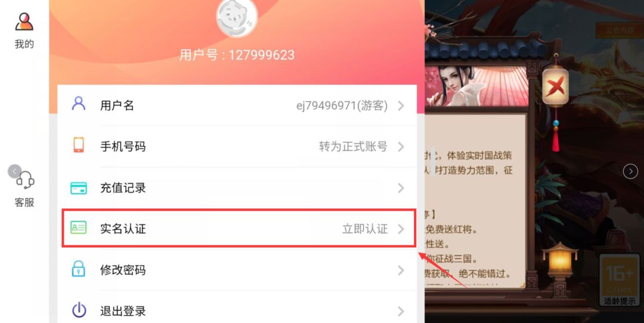
Task: Go to next banner with right arrow circle
Action: (630, 171)
